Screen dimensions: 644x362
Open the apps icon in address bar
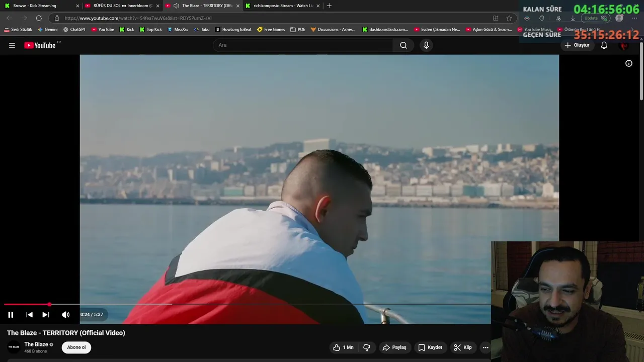(496, 18)
